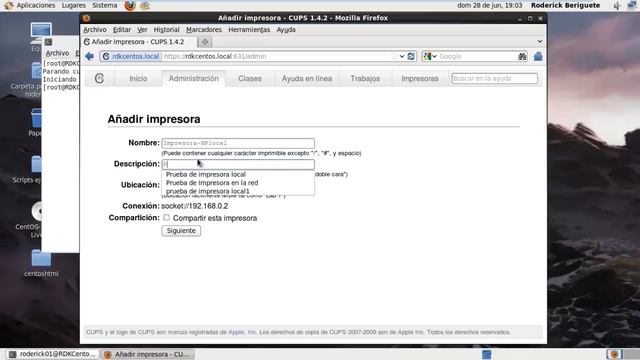Image resolution: width=640 pixels, height=360 pixels.
Task: Switch to Trabajos tab
Action: (x=365, y=78)
